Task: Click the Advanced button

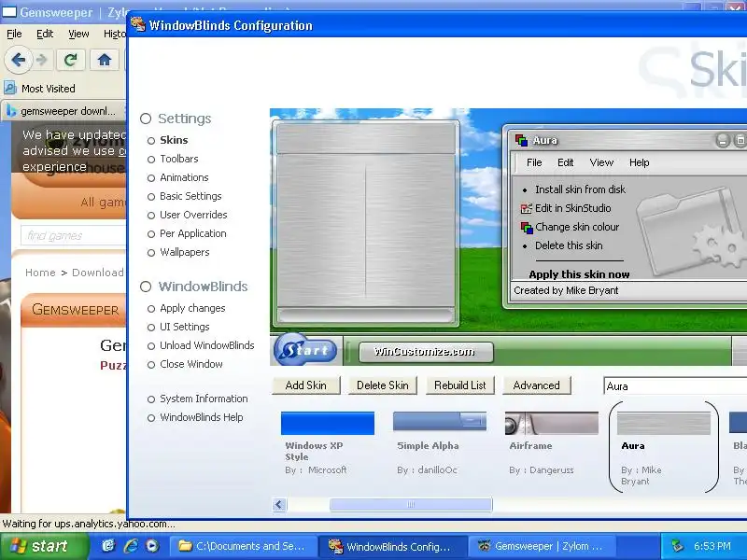Action: 536,385
